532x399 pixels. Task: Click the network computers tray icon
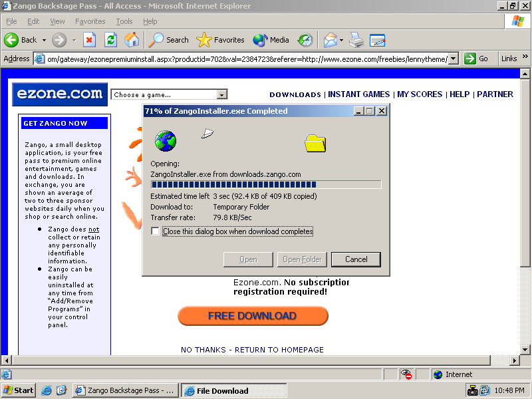pyautogui.click(x=485, y=390)
